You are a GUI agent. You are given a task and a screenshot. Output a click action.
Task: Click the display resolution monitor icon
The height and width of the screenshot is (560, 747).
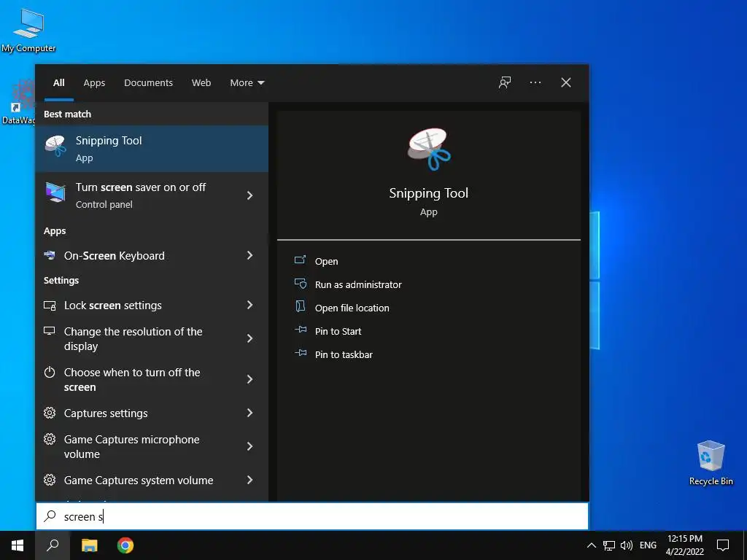tap(49, 331)
